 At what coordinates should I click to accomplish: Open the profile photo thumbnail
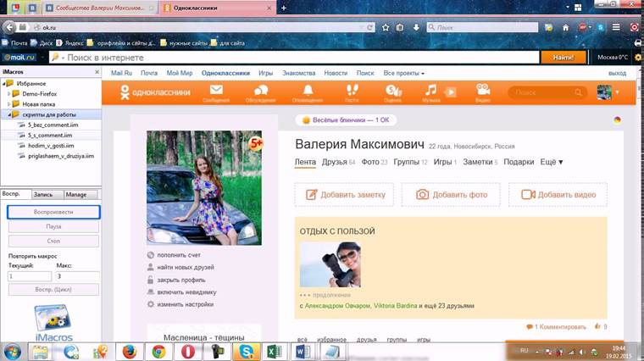click(x=204, y=187)
